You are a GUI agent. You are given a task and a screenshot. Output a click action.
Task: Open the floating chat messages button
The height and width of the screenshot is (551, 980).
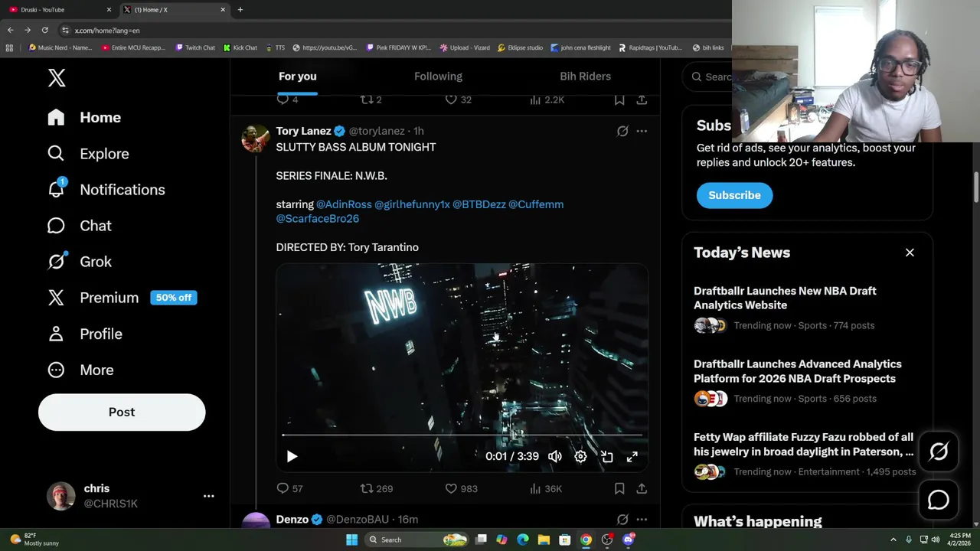(x=939, y=500)
